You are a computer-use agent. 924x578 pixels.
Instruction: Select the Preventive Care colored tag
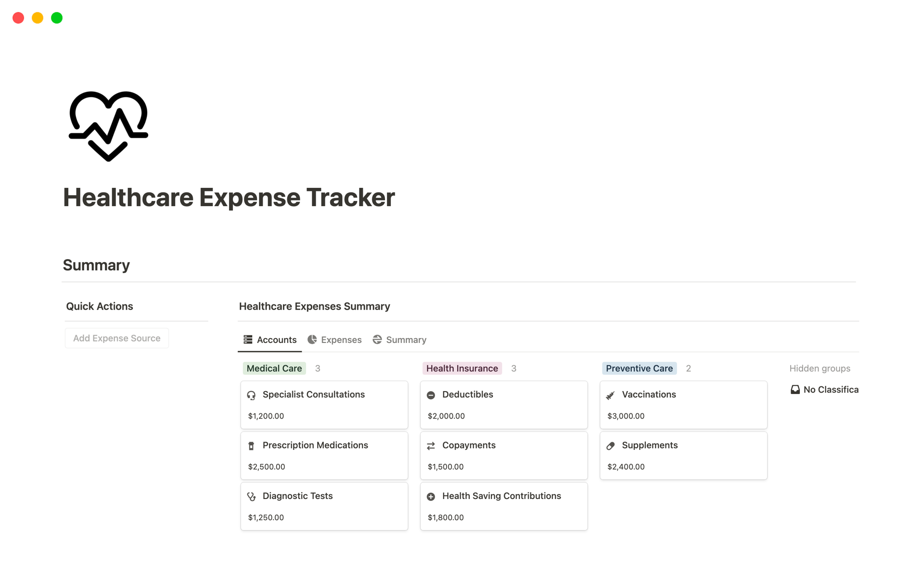[639, 368]
